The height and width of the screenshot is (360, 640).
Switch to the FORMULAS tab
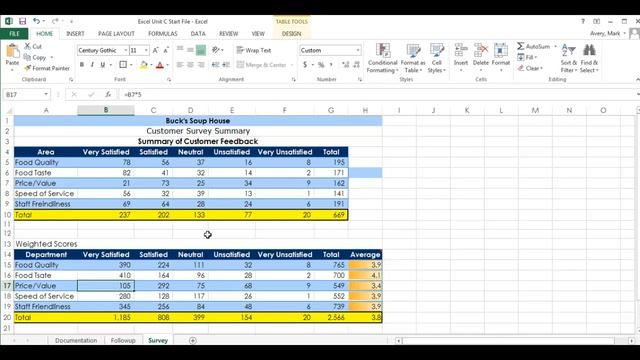(162, 33)
